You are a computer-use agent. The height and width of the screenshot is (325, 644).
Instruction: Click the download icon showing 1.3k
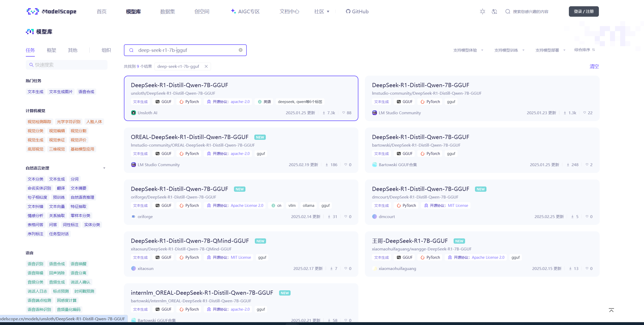click(x=565, y=113)
